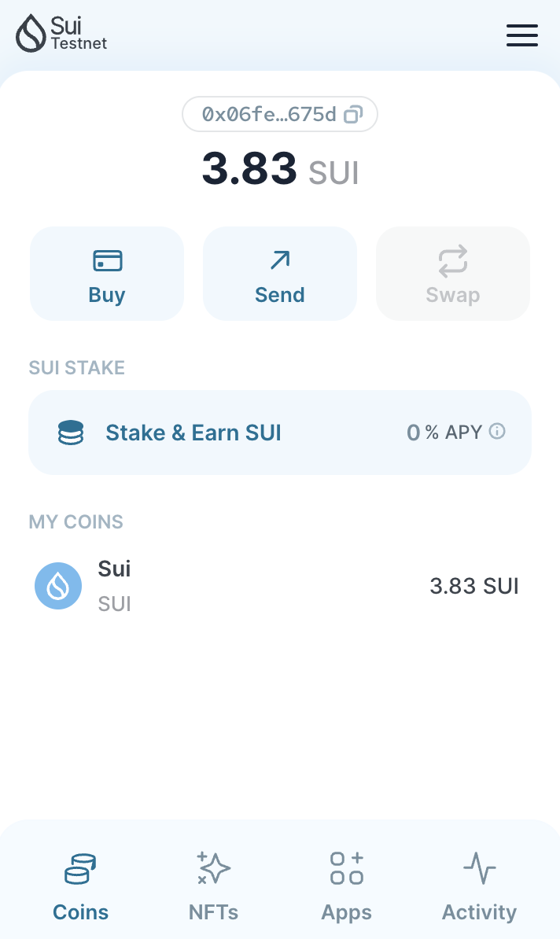This screenshot has height=939, width=560.
Task: Click the Sui coin thumbnail under My Coins
Action: (x=58, y=585)
